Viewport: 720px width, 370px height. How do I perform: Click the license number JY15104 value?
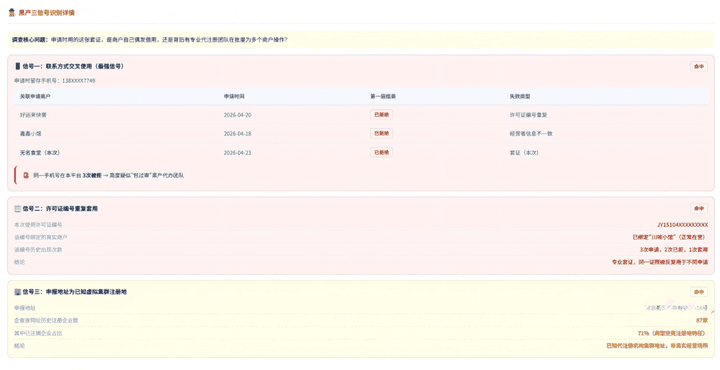point(682,225)
